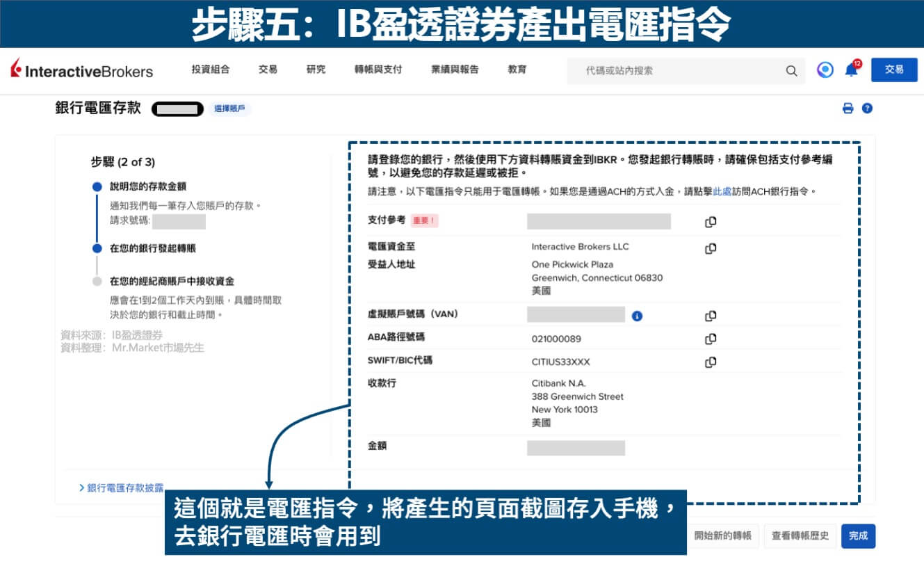The height and width of the screenshot is (564, 924).
Task: Click the Greenwich, Connecticut 06830 text
Action: click(597, 277)
